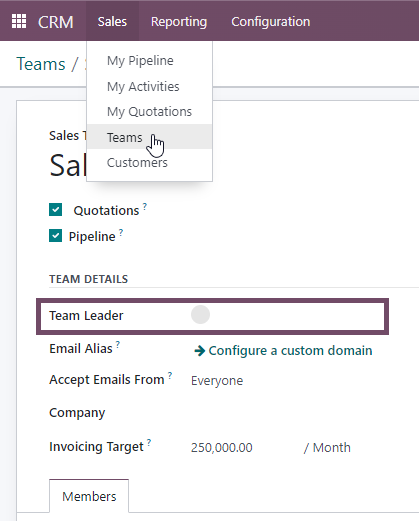
Task: Uncheck the Pipeline checkbox
Action: [55, 236]
